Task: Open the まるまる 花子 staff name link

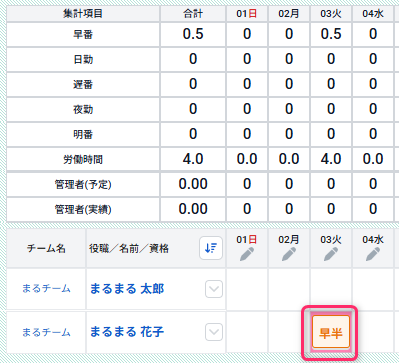Action: [x=127, y=332]
